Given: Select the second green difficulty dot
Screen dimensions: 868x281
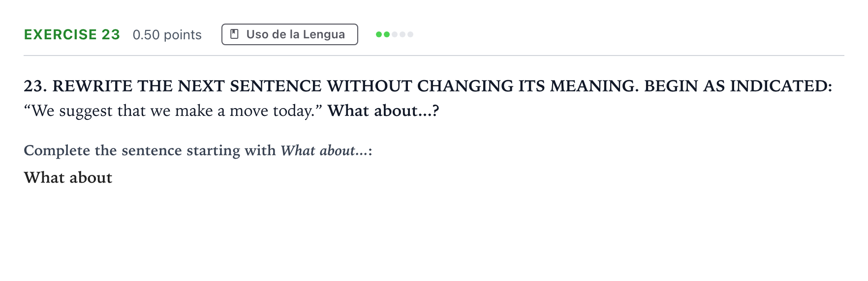Looking at the screenshot, I should point(387,34).
